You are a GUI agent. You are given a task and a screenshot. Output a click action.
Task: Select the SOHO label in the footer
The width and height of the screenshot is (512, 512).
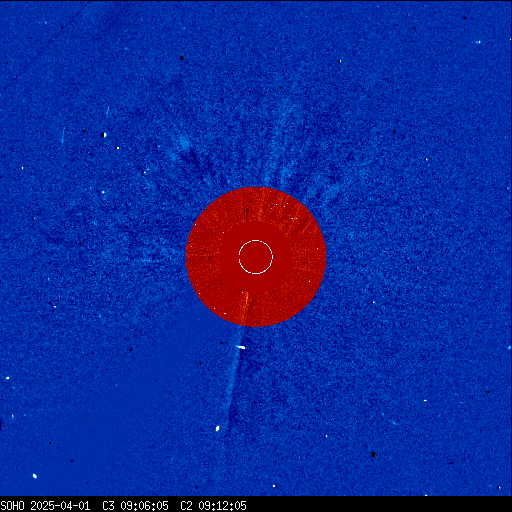tap(13, 506)
